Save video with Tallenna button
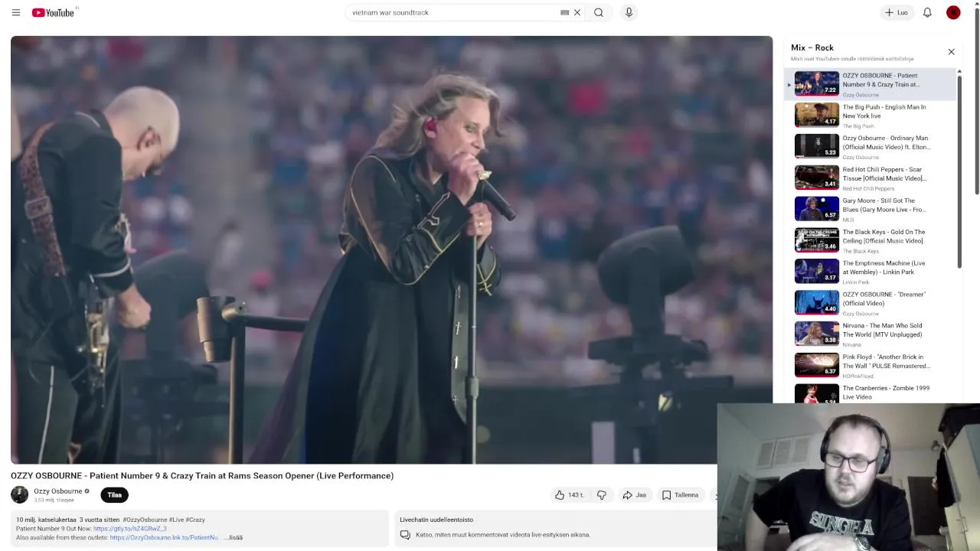Screen dimensions: 980x551 681,495
